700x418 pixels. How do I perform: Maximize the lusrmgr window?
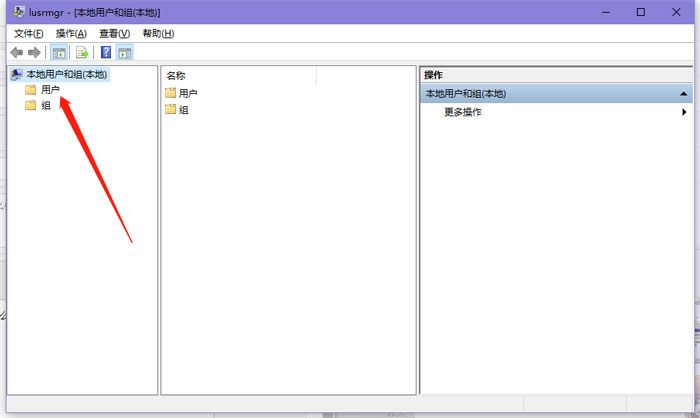tap(641, 12)
